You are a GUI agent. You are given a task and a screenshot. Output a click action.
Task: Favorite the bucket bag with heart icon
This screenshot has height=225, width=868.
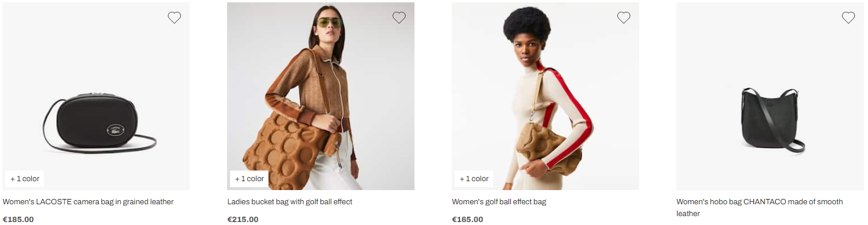tap(399, 18)
